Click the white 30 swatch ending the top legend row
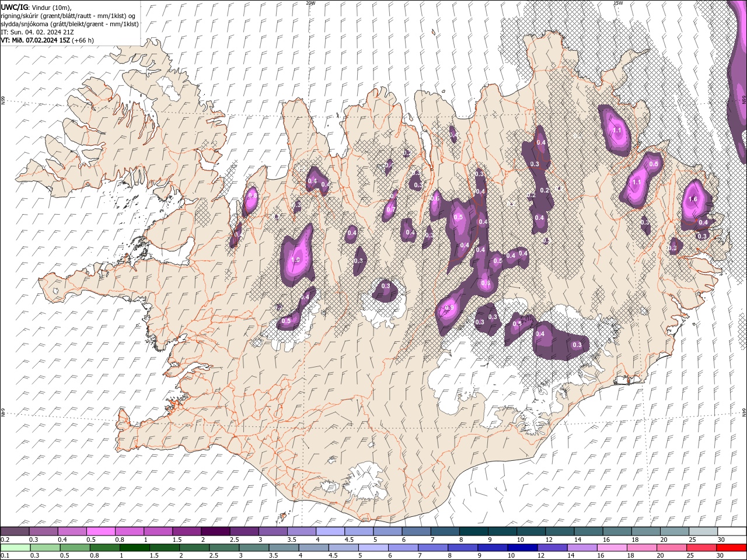This screenshot has height=560, width=747. pyautogui.click(x=732, y=531)
